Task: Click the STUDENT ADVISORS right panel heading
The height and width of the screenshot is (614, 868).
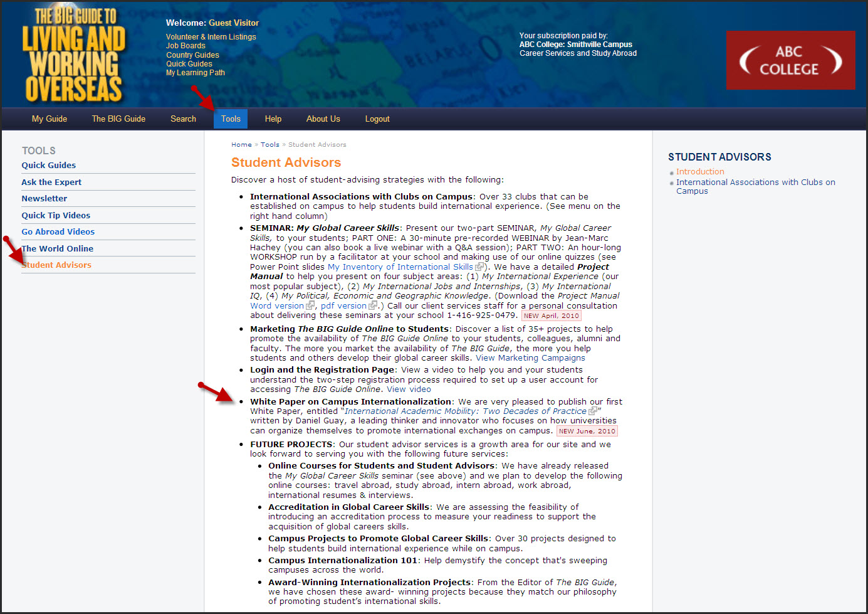Action: [x=719, y=157]
